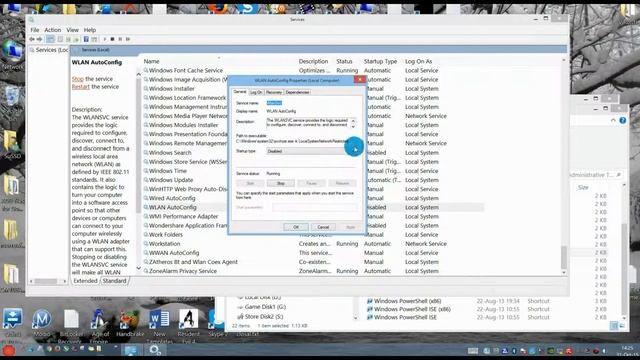Click the Log On As column header
This screenshot has width=640, height=360.
point(418,61)
